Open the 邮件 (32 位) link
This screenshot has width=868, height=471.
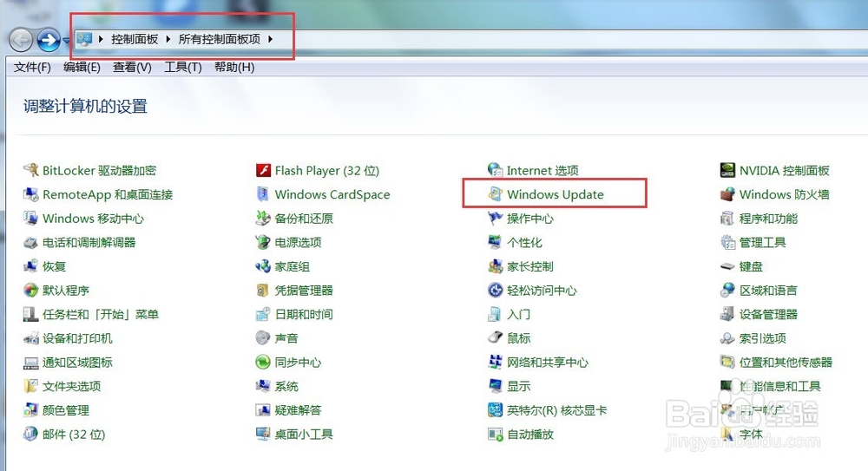[74, 435]
